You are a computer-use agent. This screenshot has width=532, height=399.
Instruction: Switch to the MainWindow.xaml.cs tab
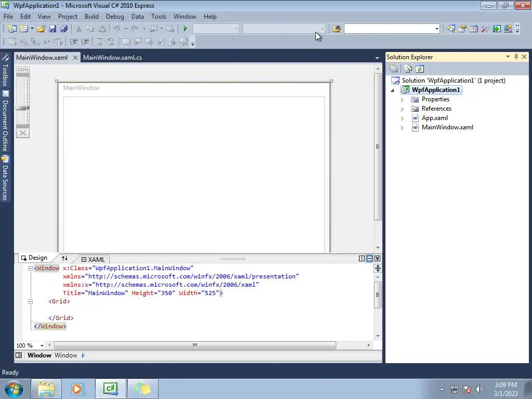[x=113, y=58]
